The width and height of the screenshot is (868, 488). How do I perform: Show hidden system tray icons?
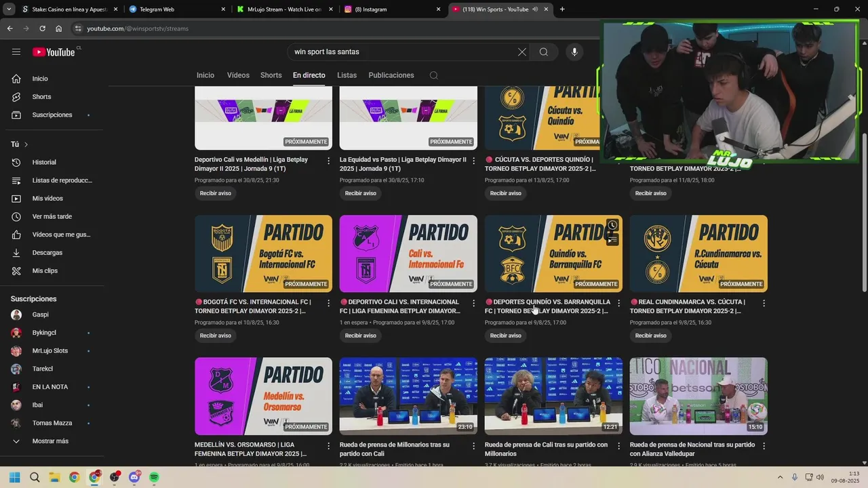[780, 477]
